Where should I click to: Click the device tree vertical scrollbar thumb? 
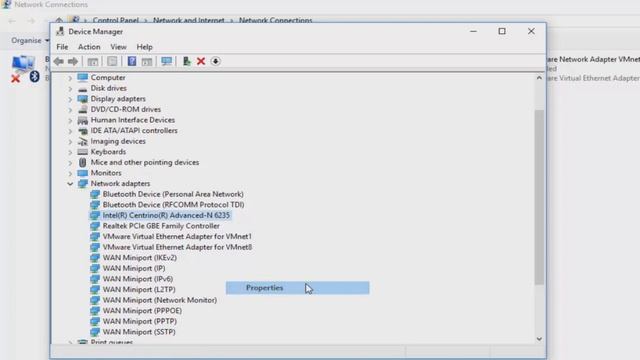539,197
